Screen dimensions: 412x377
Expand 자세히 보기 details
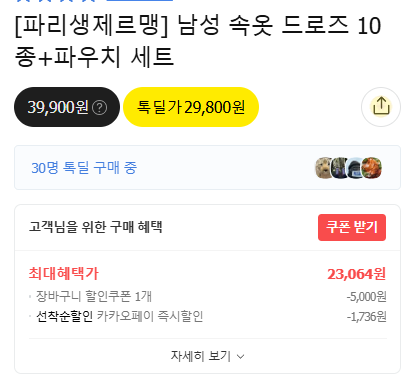pos(207,356)
